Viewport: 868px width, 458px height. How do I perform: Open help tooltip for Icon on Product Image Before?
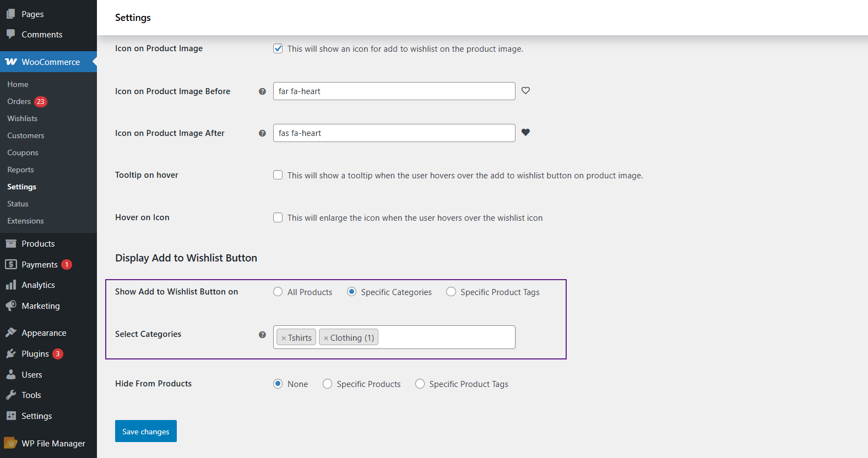pos(262,91)
